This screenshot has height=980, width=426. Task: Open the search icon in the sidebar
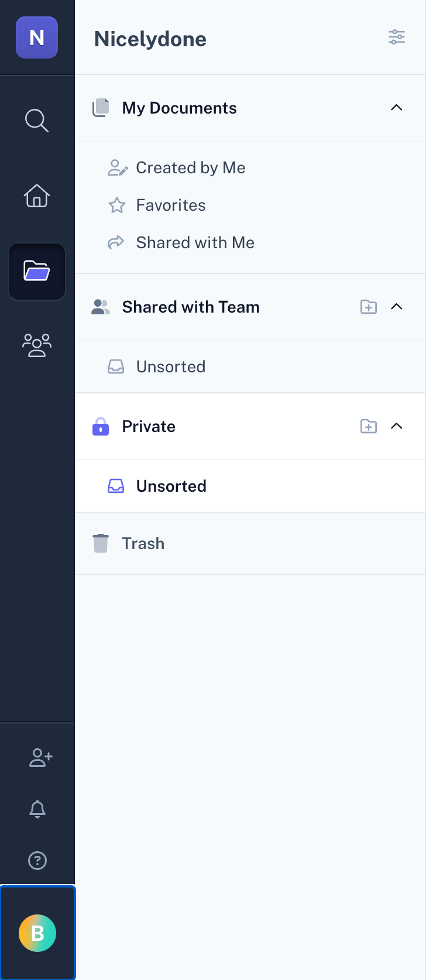point(37,121)
